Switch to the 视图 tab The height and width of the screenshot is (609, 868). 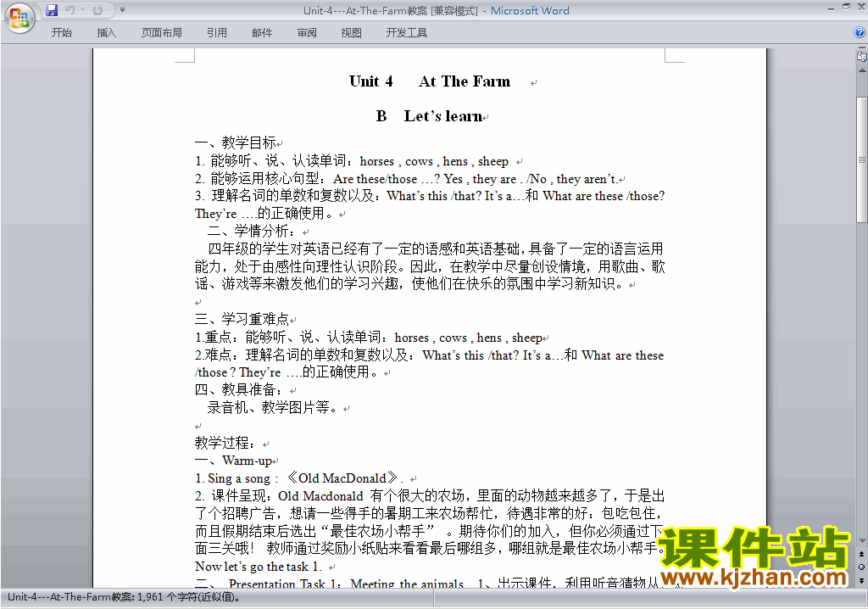coord(352,33)
